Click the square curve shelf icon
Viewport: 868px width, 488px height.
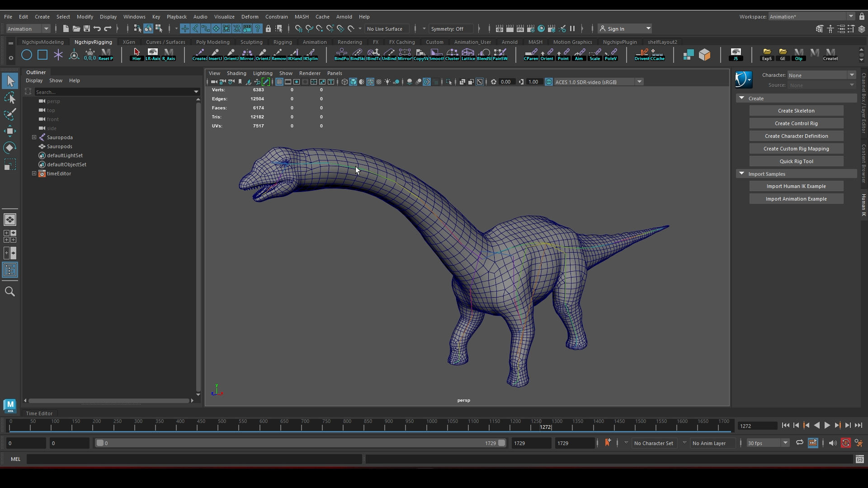tap(42, 55)
